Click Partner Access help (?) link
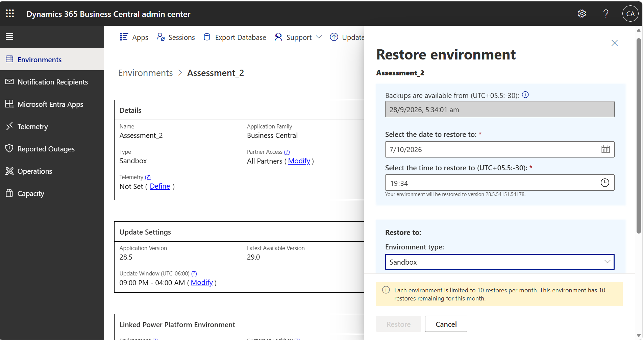 (287, 152)
